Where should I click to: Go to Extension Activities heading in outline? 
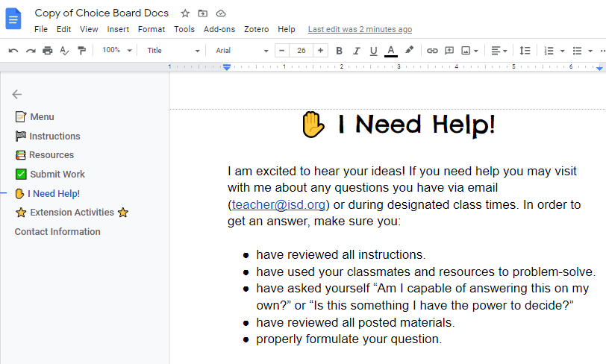point(72,213)
